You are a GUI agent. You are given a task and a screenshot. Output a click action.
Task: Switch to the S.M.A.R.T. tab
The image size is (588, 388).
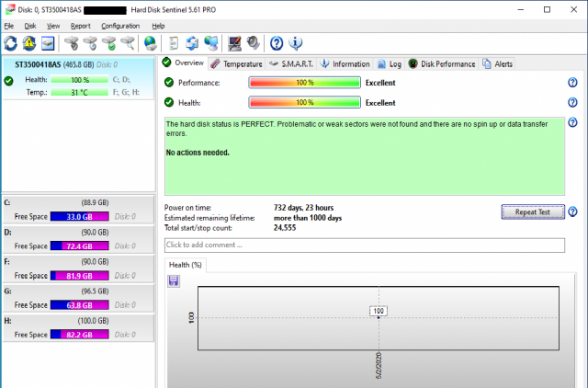293,63
